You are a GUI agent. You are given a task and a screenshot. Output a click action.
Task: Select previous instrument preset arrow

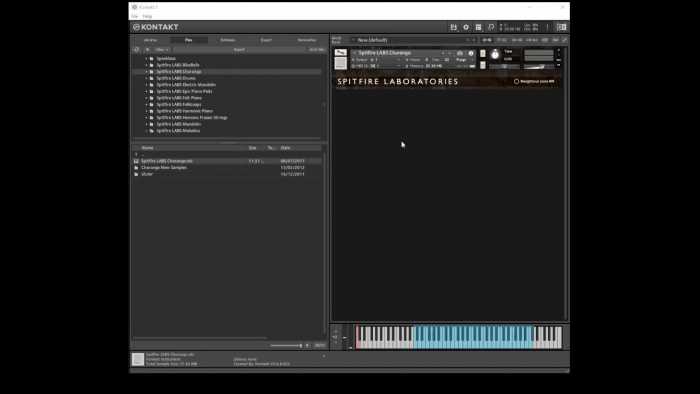[443, 53]
